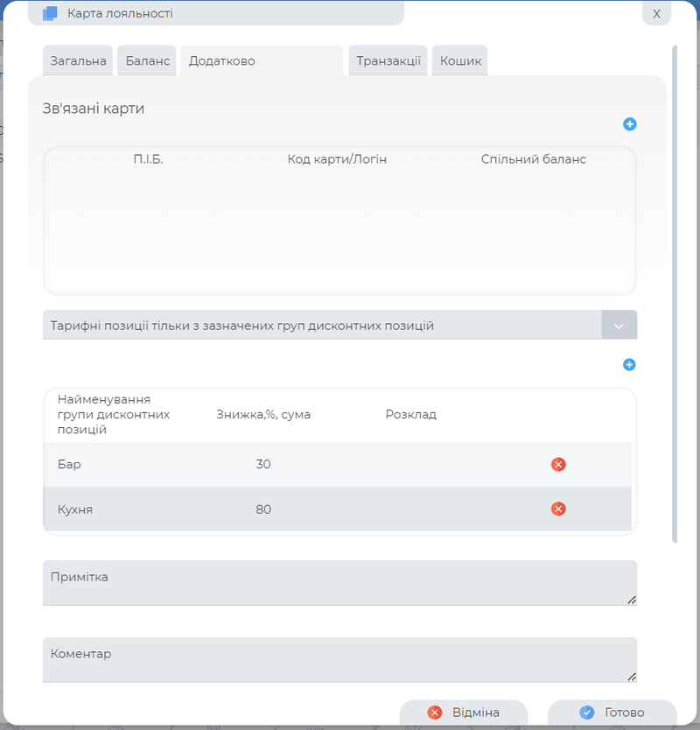Screen dimensions: 700x730
Task: Show the Кошик tab
Action: [460, 61]
